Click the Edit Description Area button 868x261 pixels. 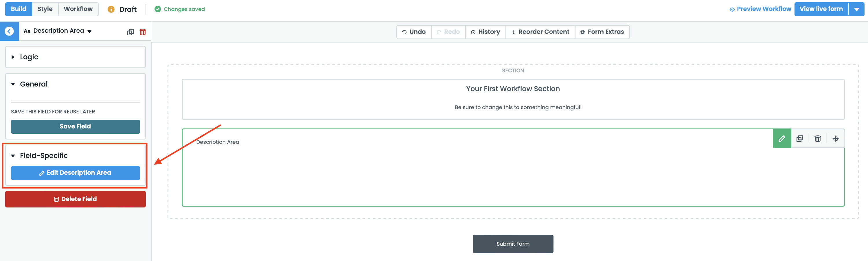tap(75, 173)
